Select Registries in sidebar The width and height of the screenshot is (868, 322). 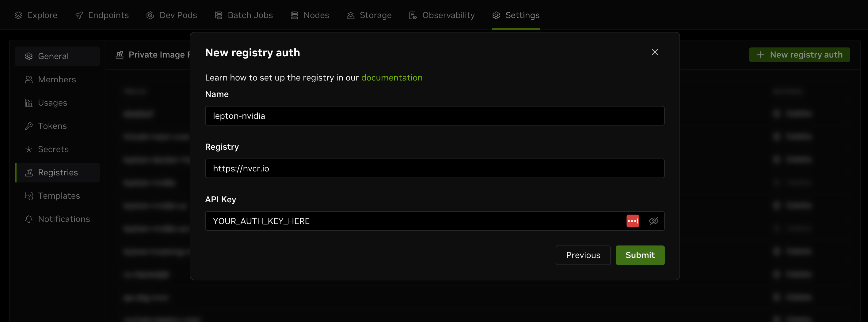(57, 173)
